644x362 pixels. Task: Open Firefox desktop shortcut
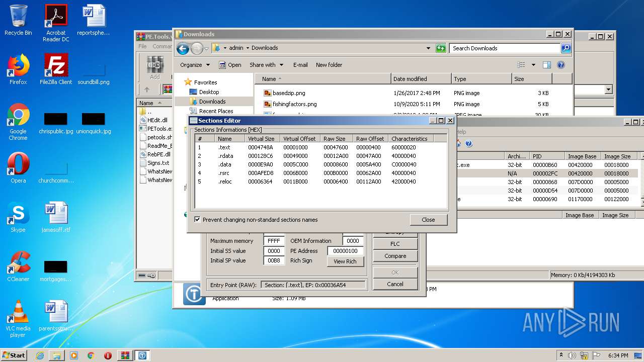18,69
